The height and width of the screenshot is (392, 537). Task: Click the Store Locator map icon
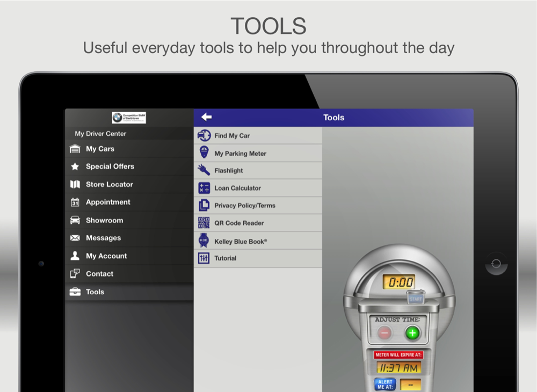click(x=75, y=184)
